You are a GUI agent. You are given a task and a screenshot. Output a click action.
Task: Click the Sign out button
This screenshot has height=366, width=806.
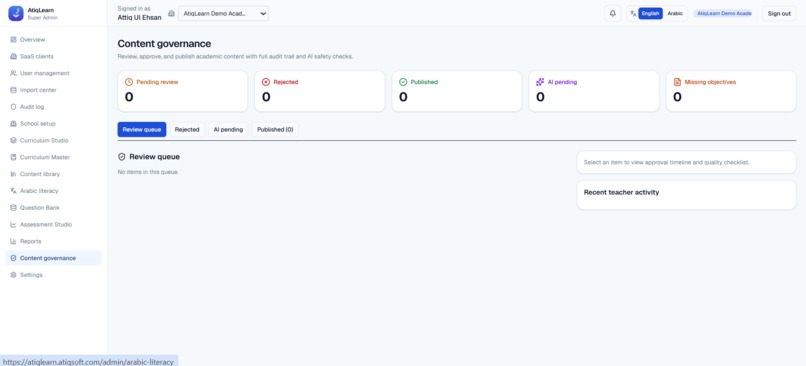(x=779, y=13)
